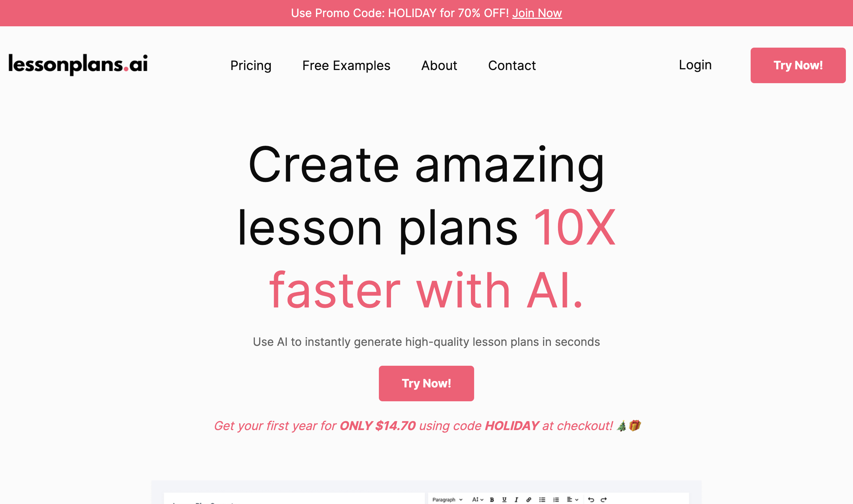Screen dimensions: 853x504
Task: Select the Login navigation link
Action: pyautogui.click(x=695, y=64)
